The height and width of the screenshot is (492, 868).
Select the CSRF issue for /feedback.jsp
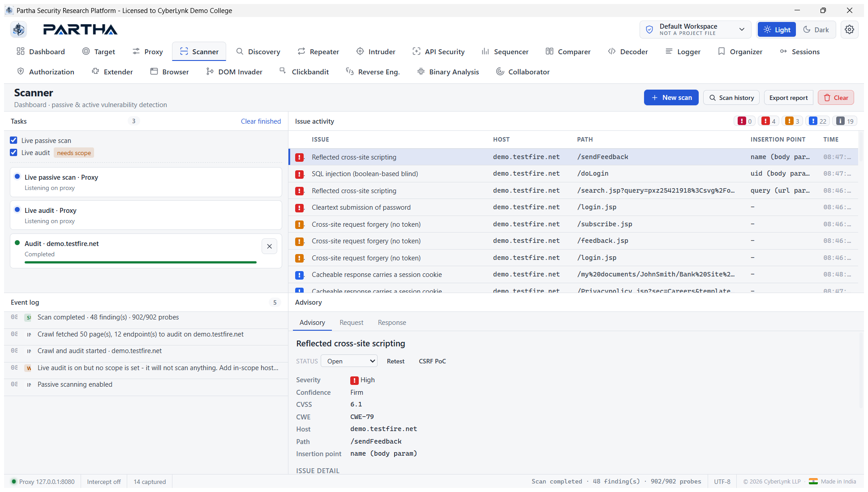(x=573, y=241)
